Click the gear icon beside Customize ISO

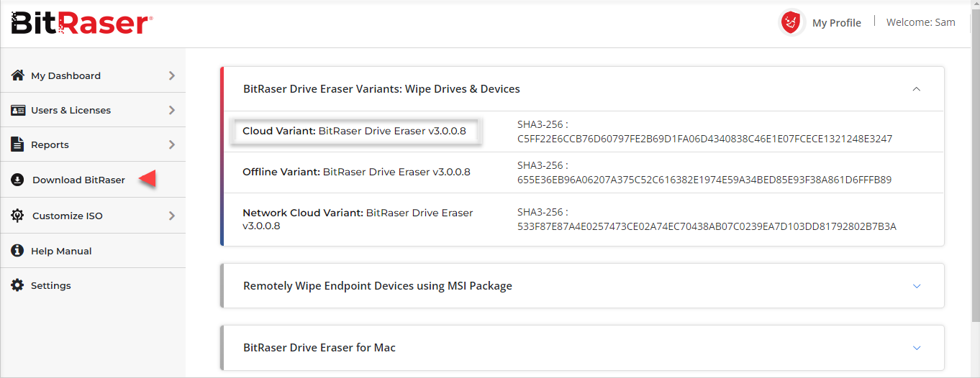point(19,216)
